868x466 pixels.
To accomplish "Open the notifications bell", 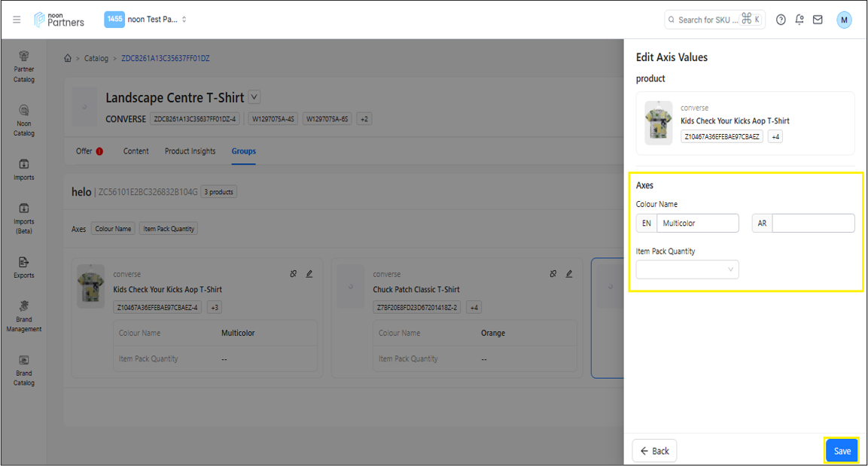I will coord(799,20).
